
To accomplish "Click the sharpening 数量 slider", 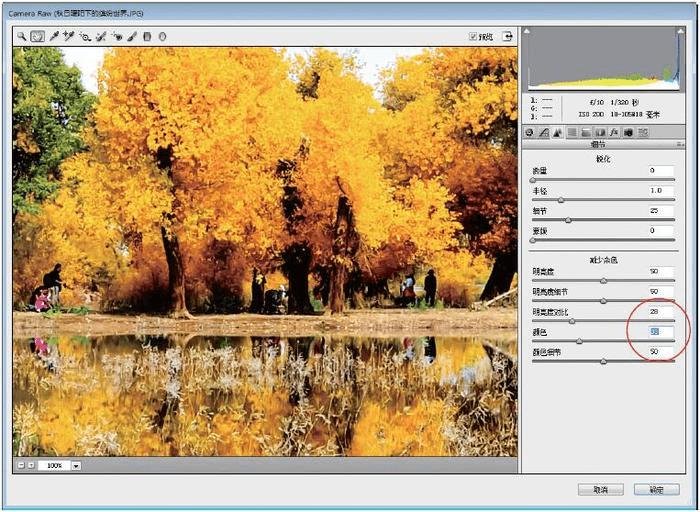I will [x=603, y=180].
